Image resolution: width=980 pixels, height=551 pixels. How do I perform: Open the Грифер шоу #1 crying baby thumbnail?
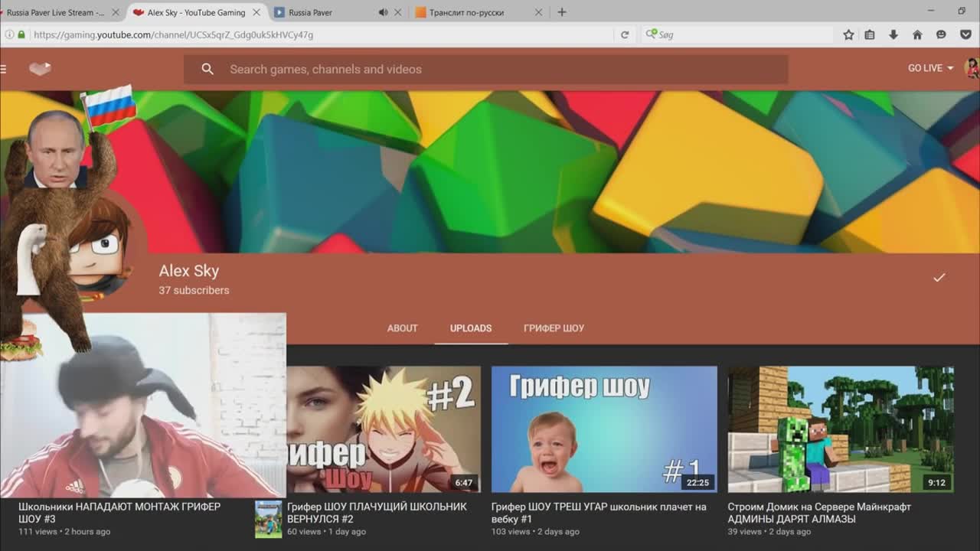coord(604,429)
